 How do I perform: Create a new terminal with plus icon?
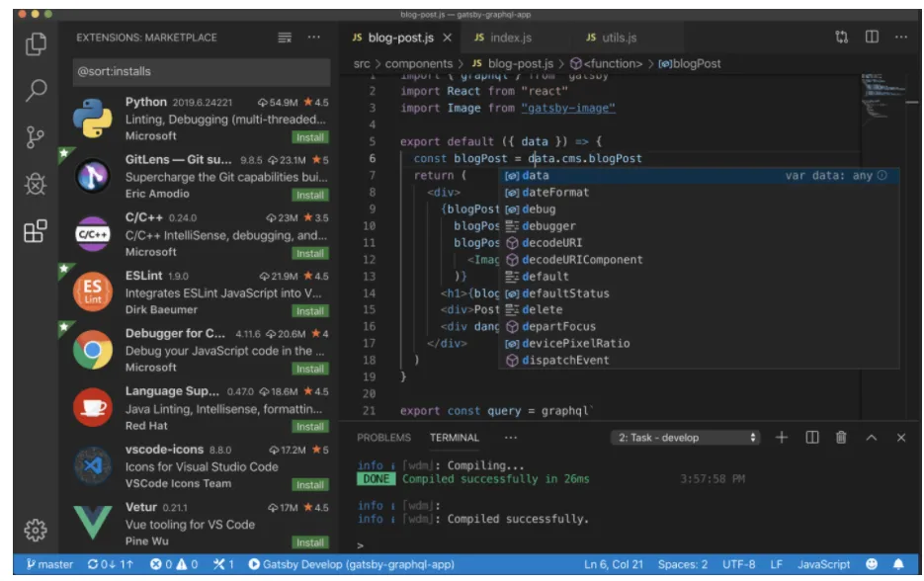pos(782,437)
